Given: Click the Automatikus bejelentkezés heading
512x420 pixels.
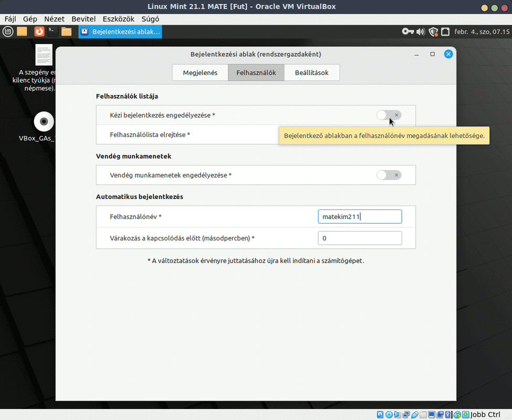Looking at the screenshot, I should [x=140, y=197].
